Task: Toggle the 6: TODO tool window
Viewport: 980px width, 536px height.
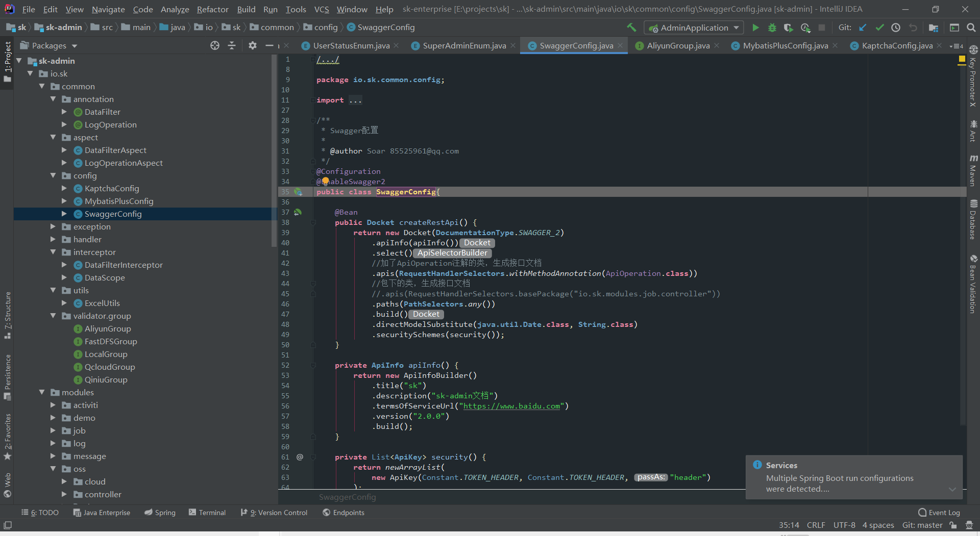Action: (40, 513)
